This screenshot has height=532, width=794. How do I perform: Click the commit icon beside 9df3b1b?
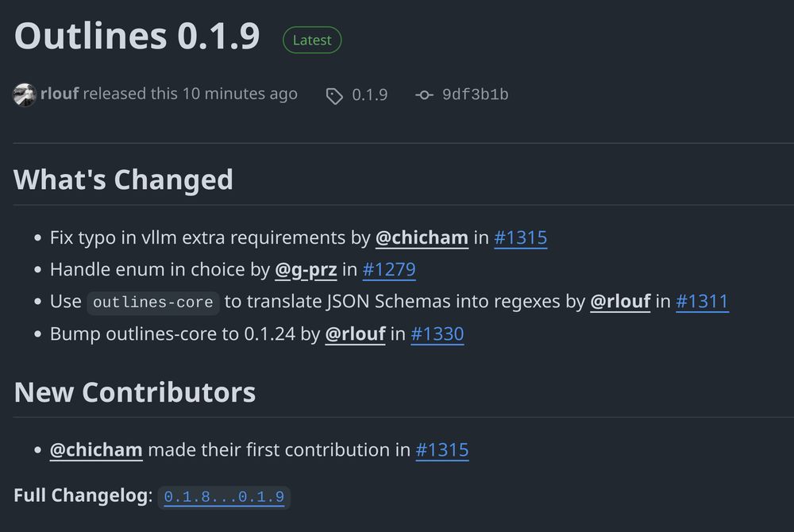(424, 94)
